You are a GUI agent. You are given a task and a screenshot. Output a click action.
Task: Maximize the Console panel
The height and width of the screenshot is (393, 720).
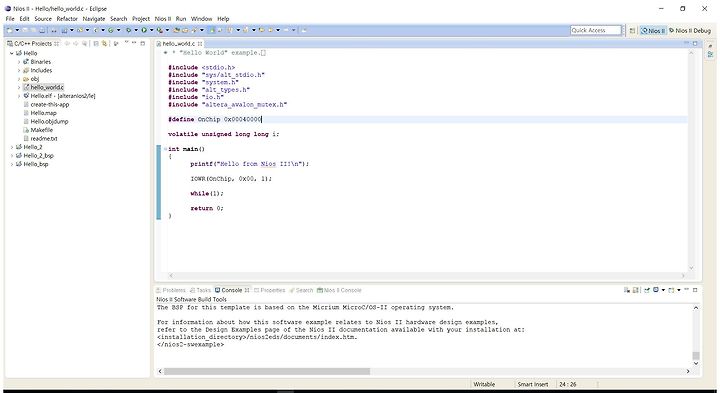point(695,290)
